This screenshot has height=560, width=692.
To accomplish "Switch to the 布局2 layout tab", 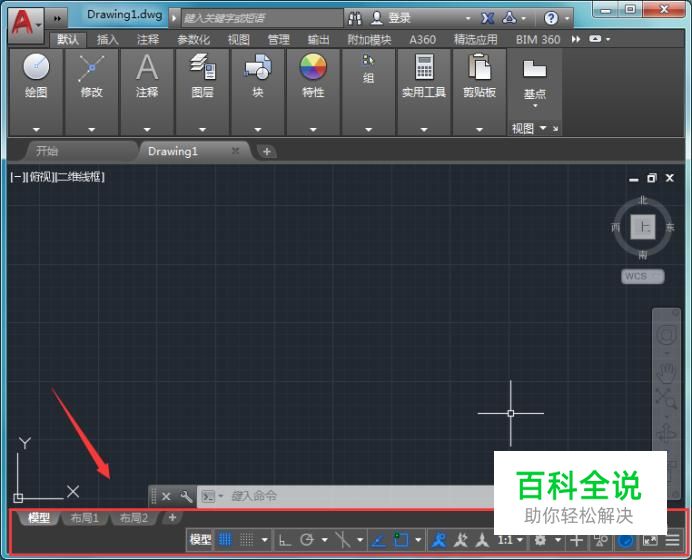I will coord(134,518).
